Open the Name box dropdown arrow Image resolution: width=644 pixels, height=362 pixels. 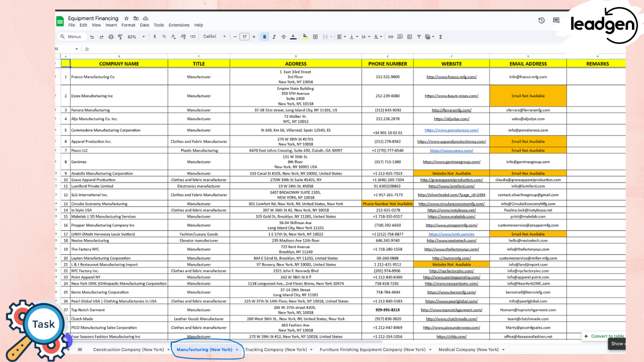point(76,49)
